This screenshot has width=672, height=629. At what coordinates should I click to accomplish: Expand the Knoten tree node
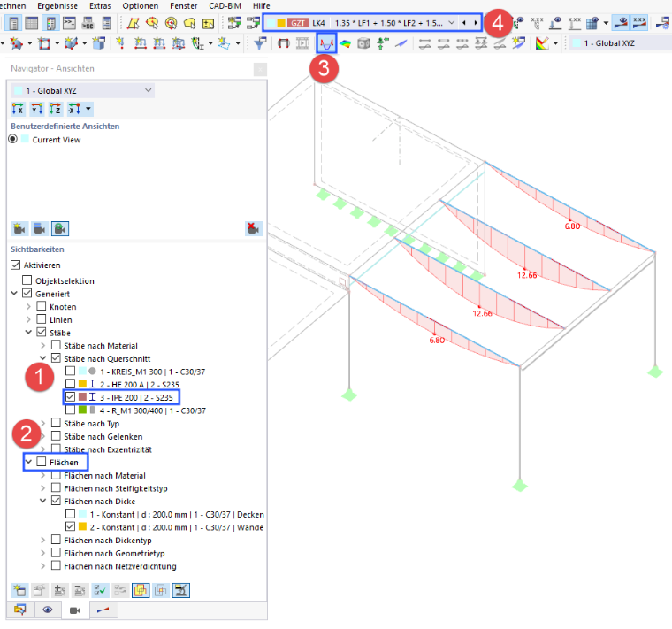click(x=28, y=307)
